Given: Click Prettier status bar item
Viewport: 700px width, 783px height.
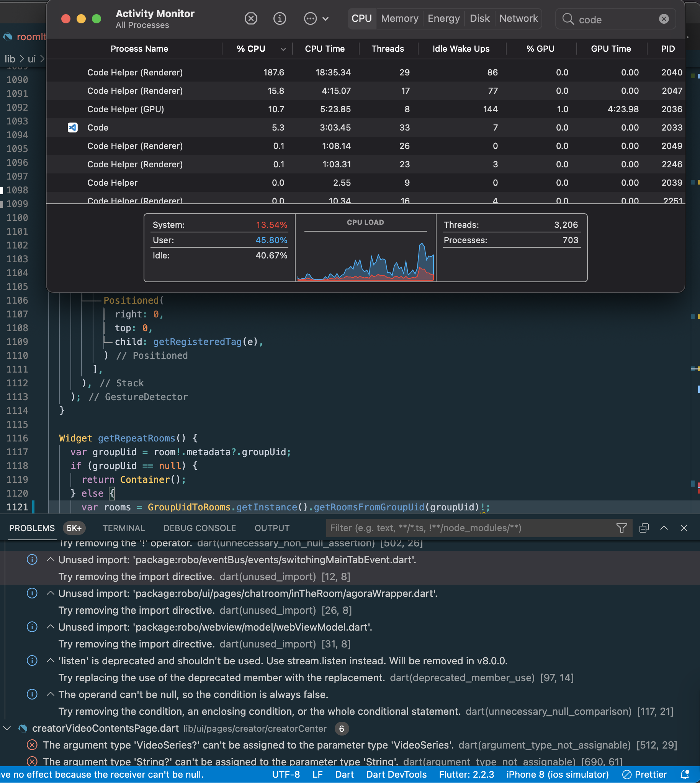Looking at the screenshot, I should (x=644, y=775).
